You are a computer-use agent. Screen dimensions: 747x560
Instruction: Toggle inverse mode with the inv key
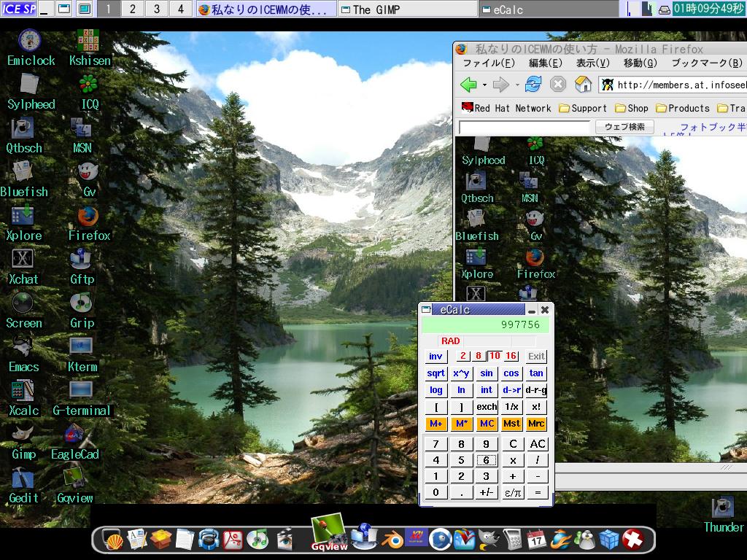pos(436,356)
